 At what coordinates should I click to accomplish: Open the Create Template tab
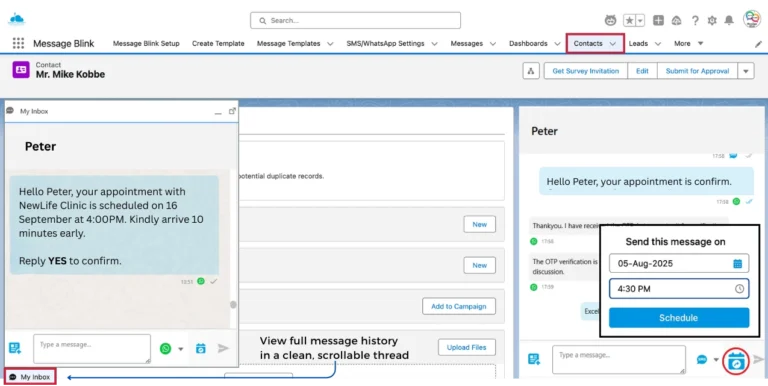(x=218, y=43)
